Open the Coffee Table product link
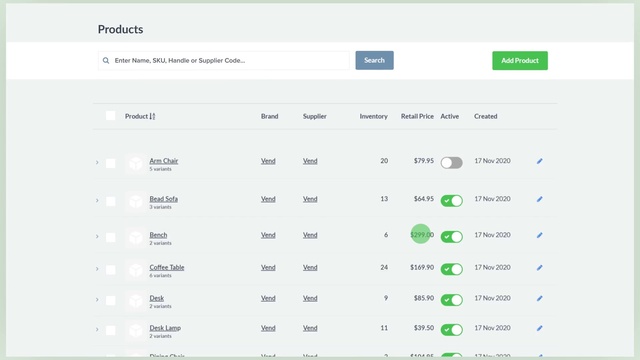Viewport: 640px width, 360px height. [167, 267]
